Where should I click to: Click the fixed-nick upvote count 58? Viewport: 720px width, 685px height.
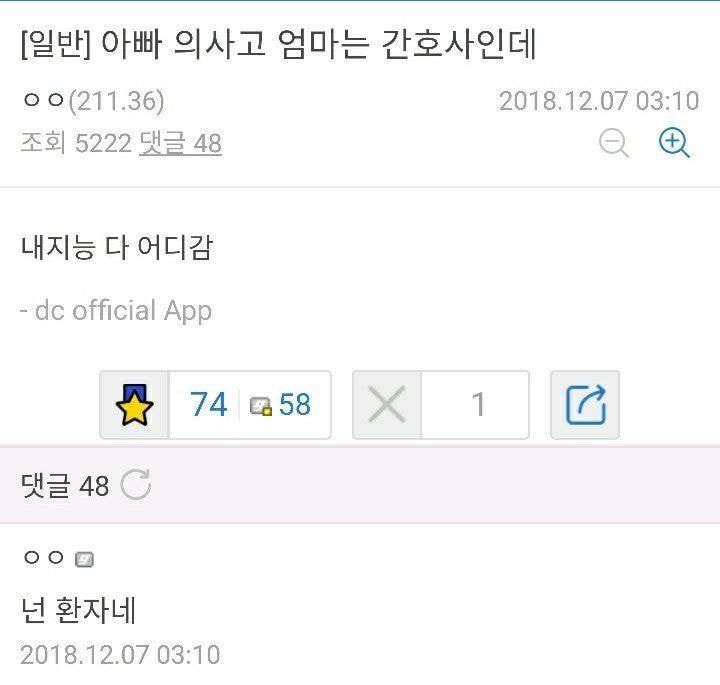pyautogui.click(x=295, y=404)
